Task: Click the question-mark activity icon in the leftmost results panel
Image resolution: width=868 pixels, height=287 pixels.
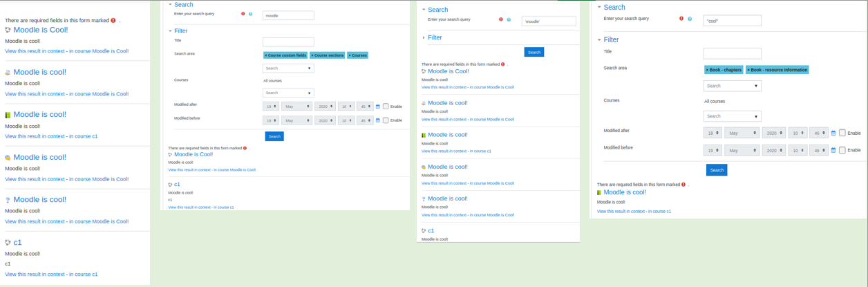Action: point(8,200)
